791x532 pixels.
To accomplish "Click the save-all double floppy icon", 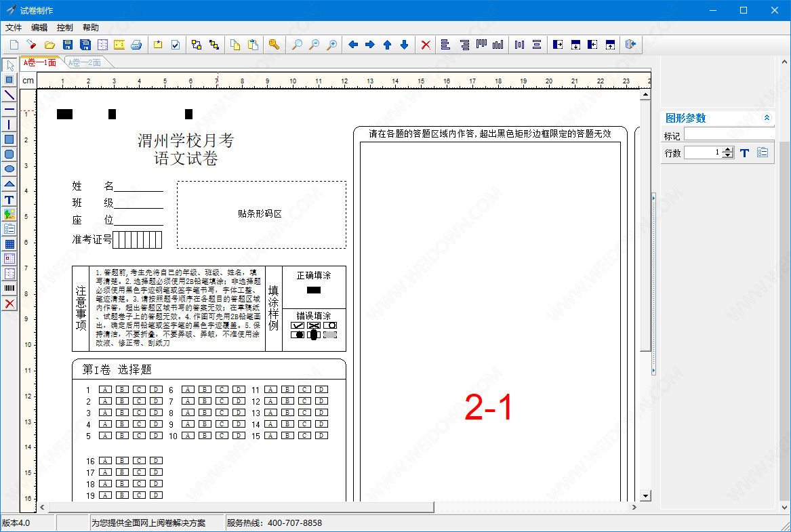I will (85, 45).
